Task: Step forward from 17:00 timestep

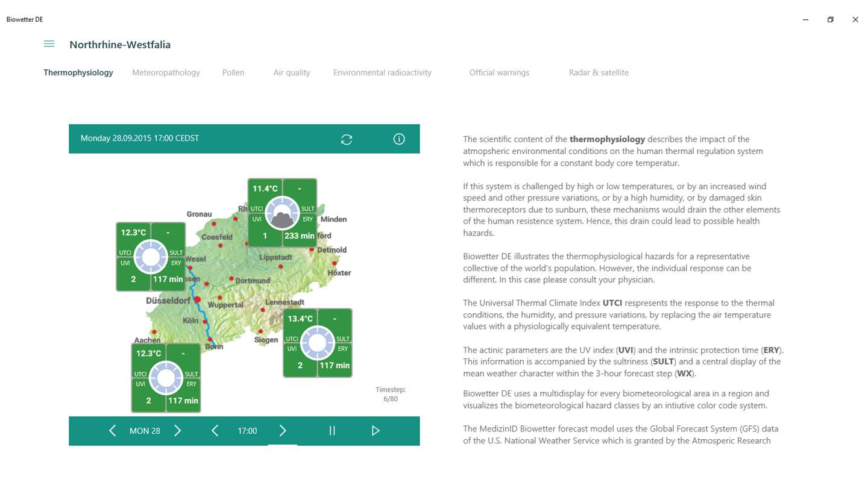Action: coord(283,431)
